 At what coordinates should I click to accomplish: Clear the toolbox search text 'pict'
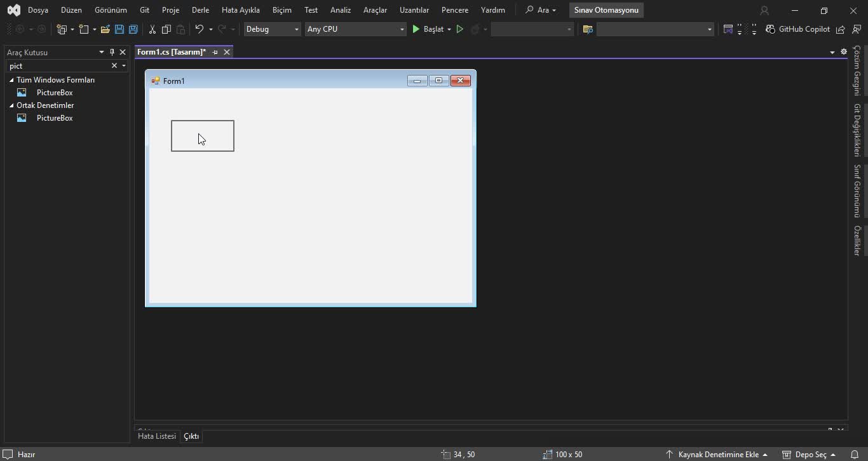point(114,65)
